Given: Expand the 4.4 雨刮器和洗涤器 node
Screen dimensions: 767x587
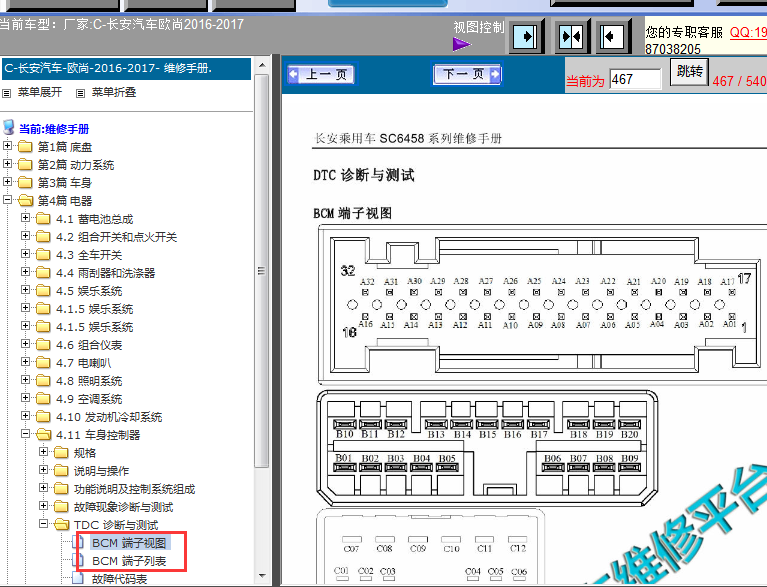Looking at the screenshot, I should 25,271.
